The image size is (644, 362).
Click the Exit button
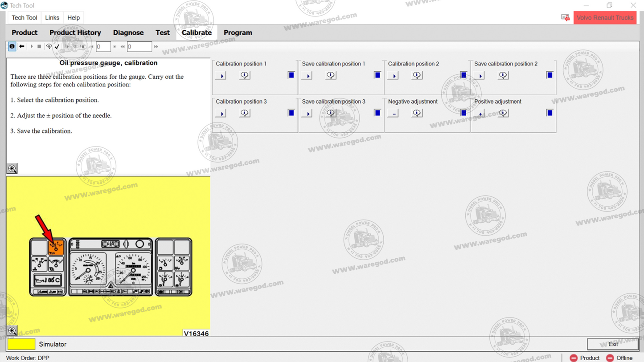coord(613,344)
